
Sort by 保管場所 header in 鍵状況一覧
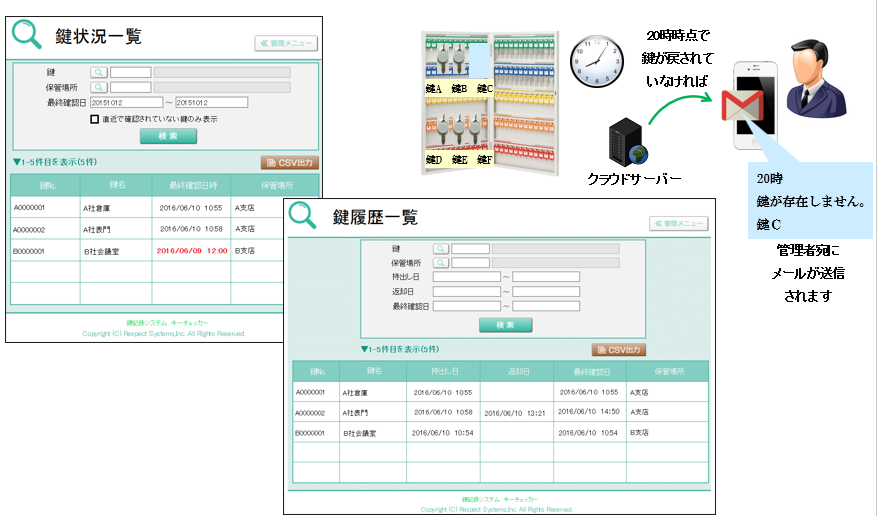click(275, 185)
